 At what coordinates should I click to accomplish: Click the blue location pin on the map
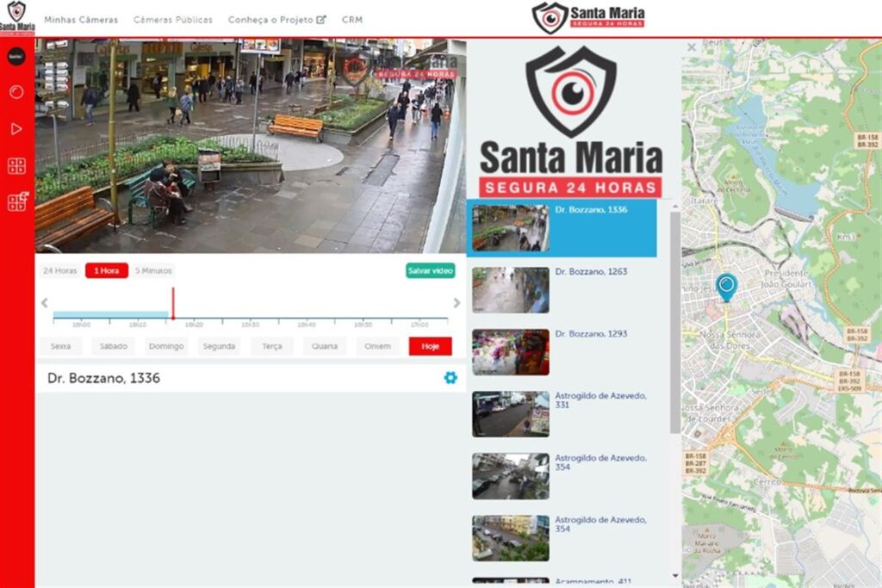pos(726,287)
